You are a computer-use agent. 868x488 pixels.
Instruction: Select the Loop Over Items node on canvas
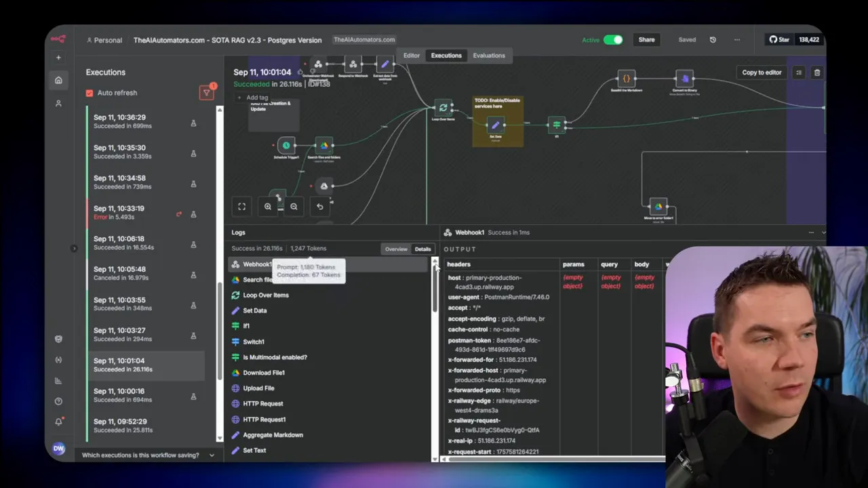(443, 108)
